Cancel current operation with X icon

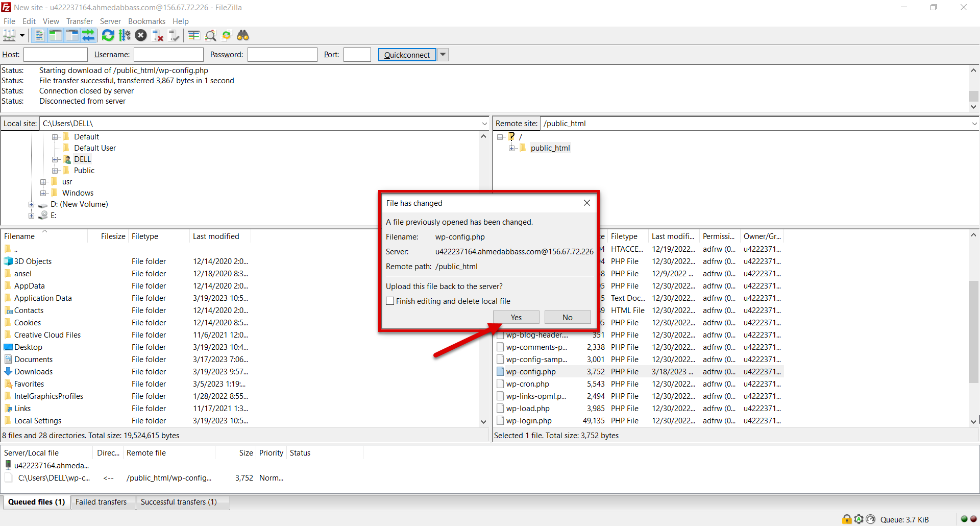[x=141, y=35]
